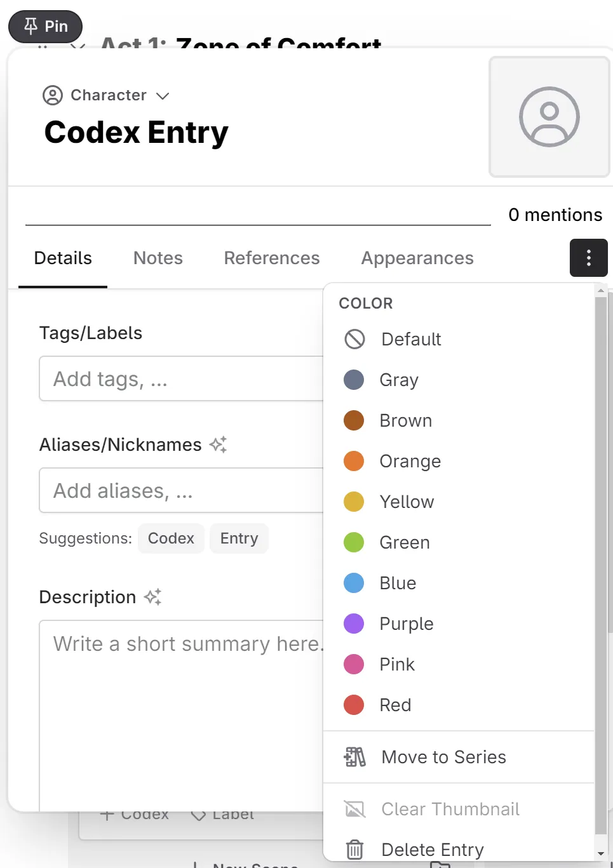Click the AI sparkle icon next to Description
Viewport: 613px width, 868px height.
151,596
